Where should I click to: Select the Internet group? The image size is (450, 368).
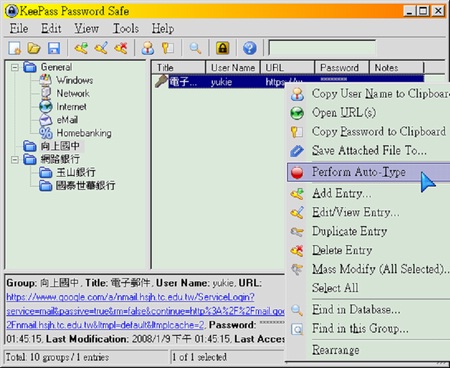tap(71, 107)
